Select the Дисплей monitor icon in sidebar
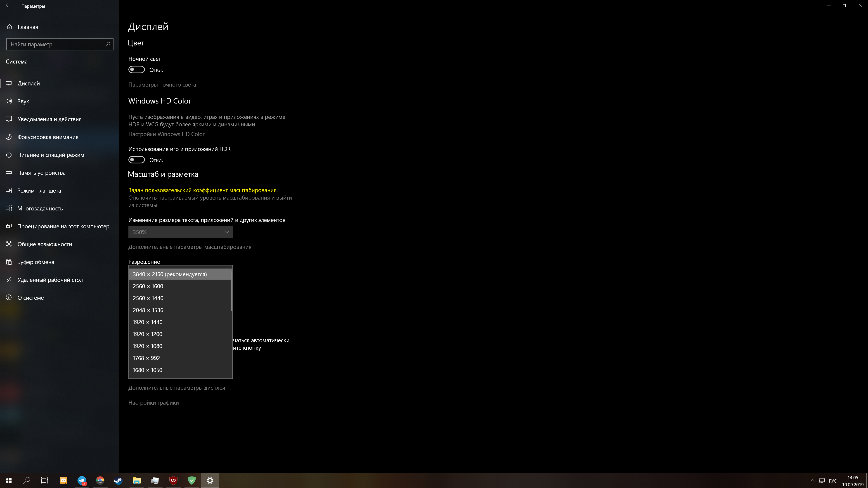 (9, 83)
